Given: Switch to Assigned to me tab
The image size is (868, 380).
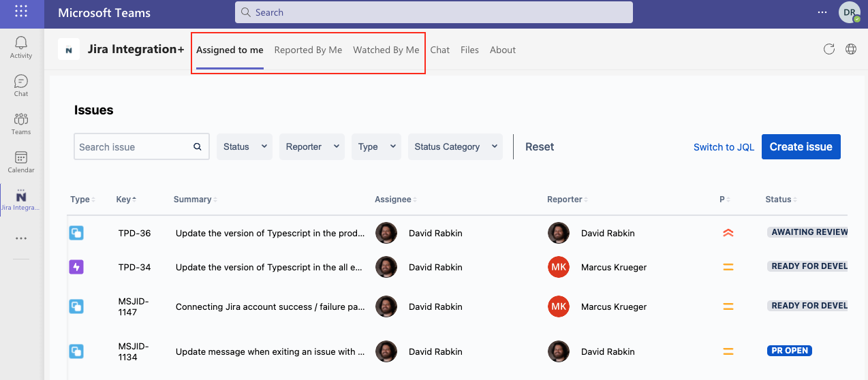Looking at the screenshot, I should [230, 50].
